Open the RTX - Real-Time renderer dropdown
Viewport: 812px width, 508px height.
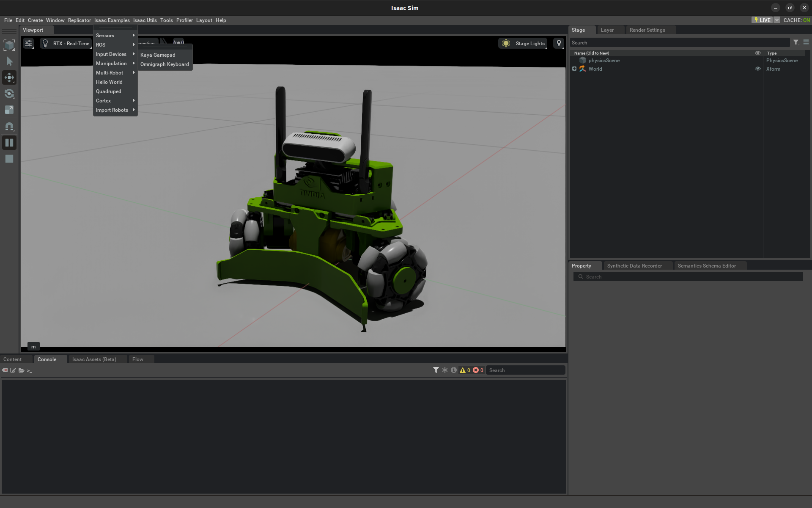coord(66,43)
